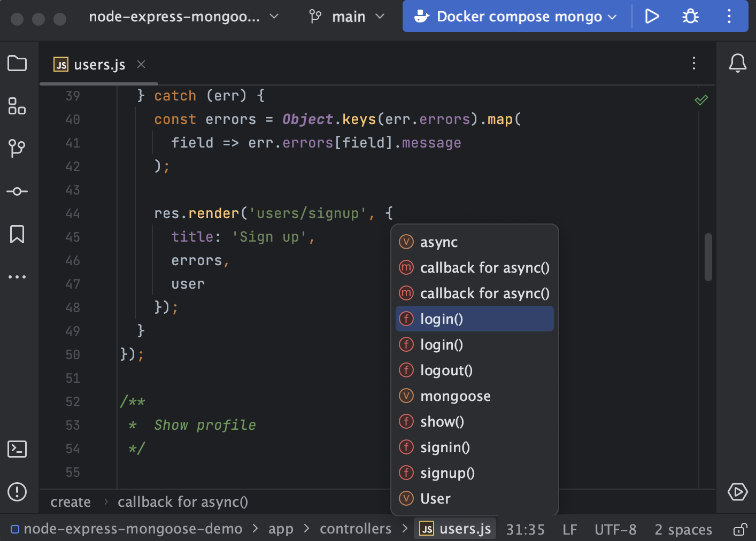The width and height of the screenshot is (756, 541).
Task: Open the Notifications bell
Action: pyautogui.click(x=738, y=63)
